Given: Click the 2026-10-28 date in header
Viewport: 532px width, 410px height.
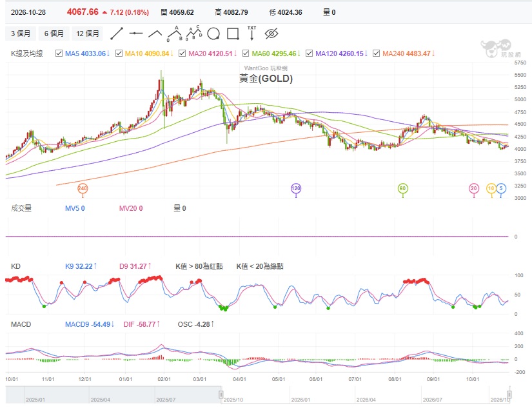Looking at the screenshot, I should point(28,12).
